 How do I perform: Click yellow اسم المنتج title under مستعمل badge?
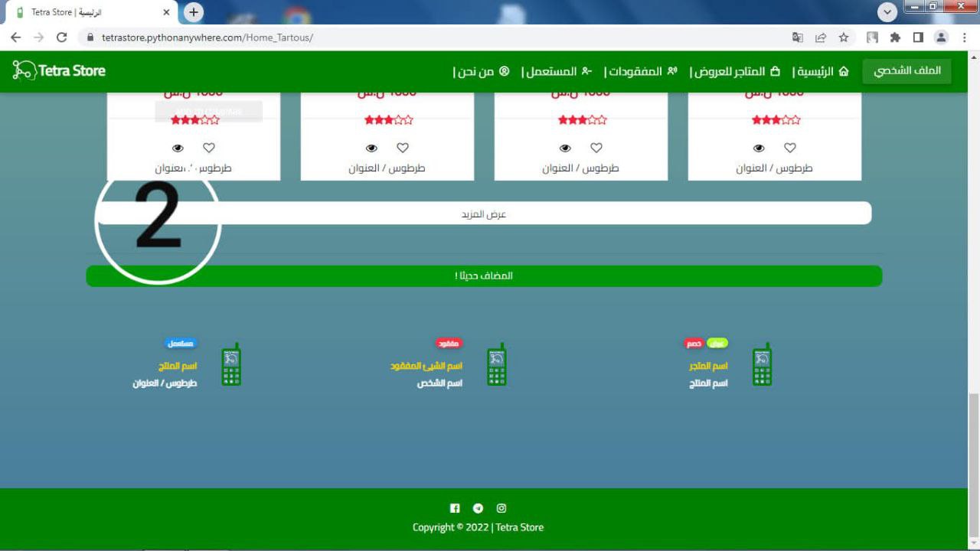coord(178,367)
